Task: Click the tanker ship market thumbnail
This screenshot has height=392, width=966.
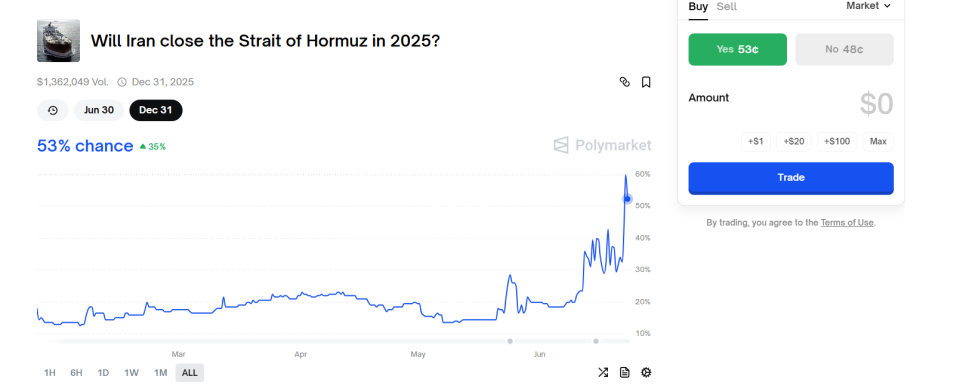Action: (59, 41)
